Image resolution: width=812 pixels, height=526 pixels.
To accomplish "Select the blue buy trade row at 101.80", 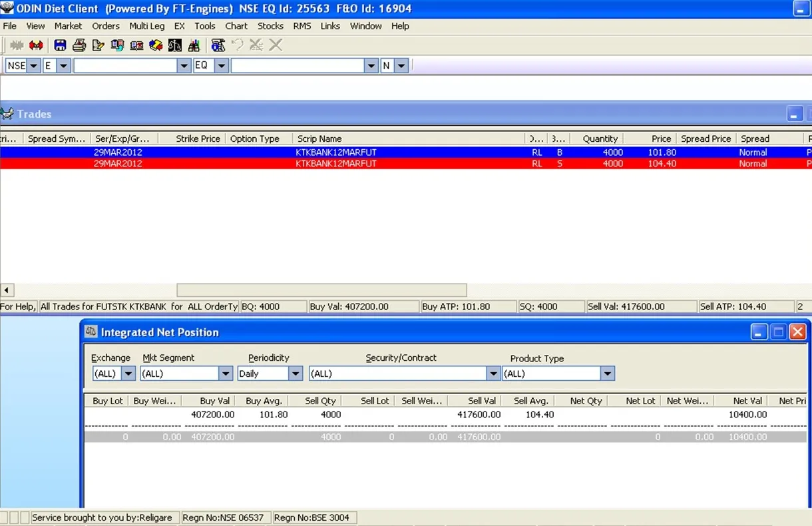I will pos(406,152).
